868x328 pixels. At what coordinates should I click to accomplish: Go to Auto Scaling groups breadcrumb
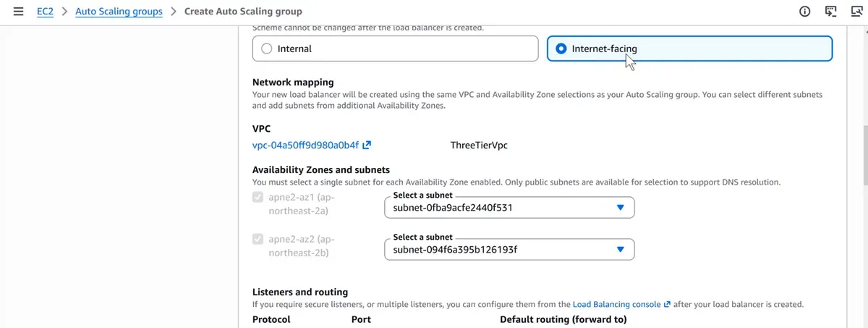(119, 12)
